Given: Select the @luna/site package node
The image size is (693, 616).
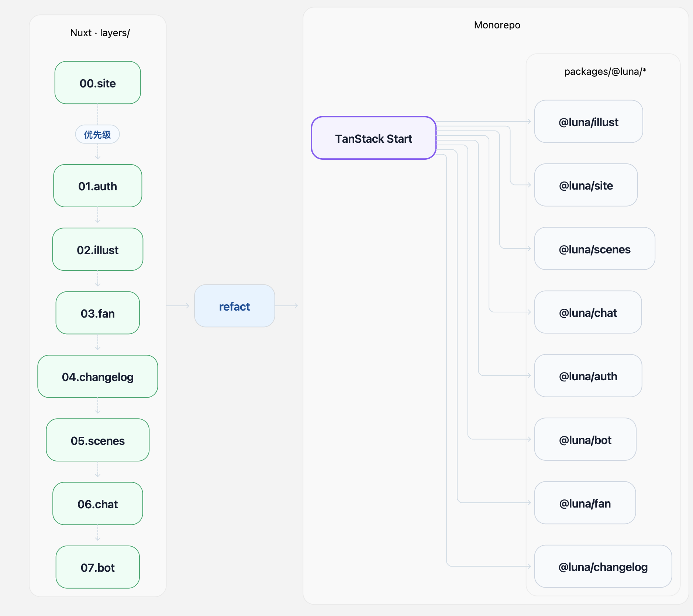Looking at the screenshot, I should 586,185.
